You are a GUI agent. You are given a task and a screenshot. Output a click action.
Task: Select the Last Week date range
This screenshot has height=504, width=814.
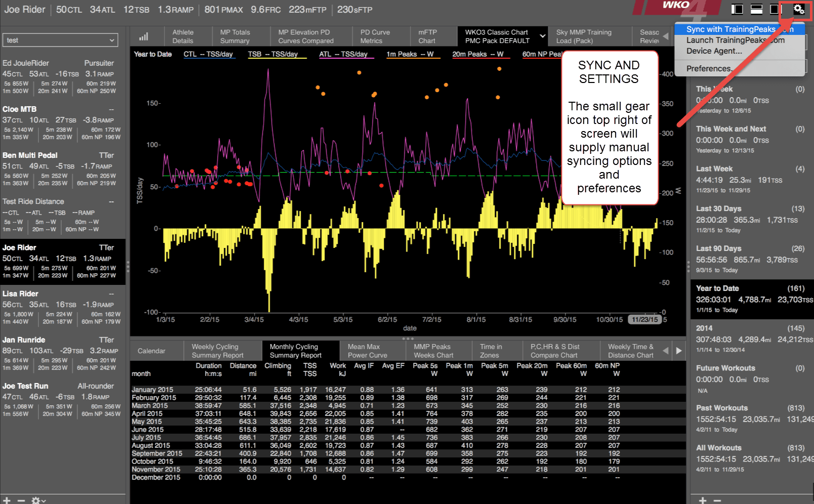point(751,179)
